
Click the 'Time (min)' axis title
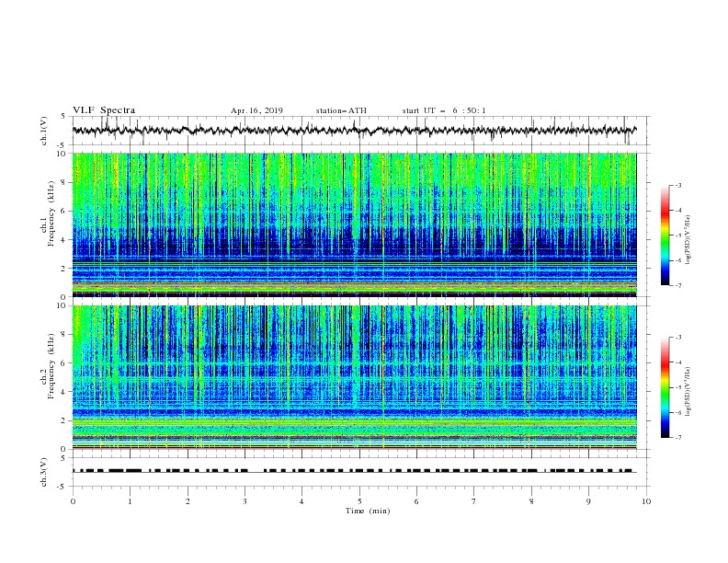point(368,511)
